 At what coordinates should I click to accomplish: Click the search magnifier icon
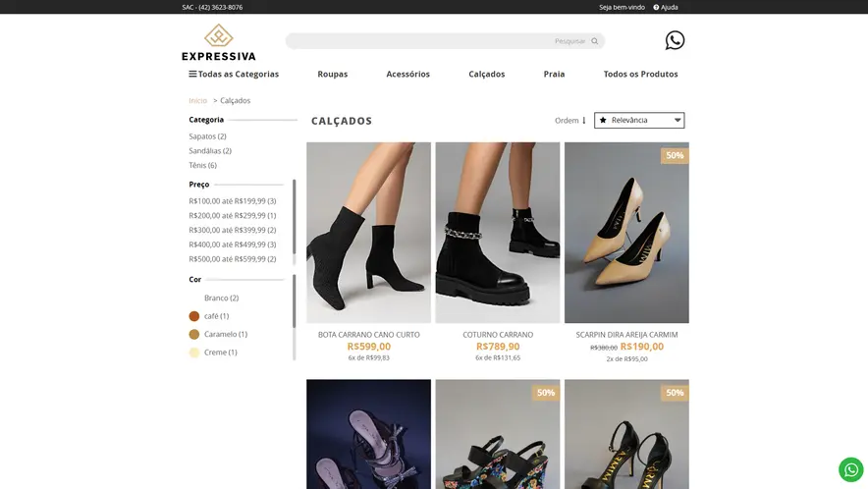(594, 41)
